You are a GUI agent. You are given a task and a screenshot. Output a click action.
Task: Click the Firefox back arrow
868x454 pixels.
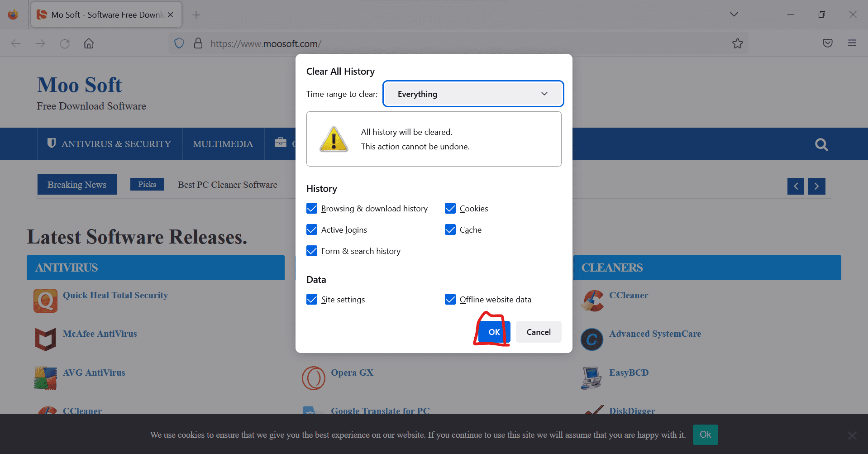pyautogui.click(x=16, y=43)
